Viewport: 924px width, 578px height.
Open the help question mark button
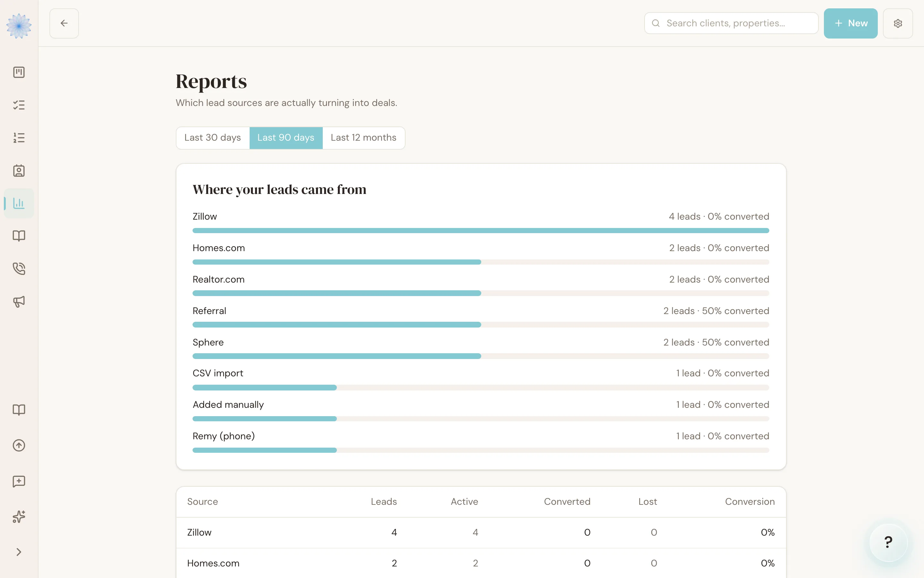tap(888, 542)
